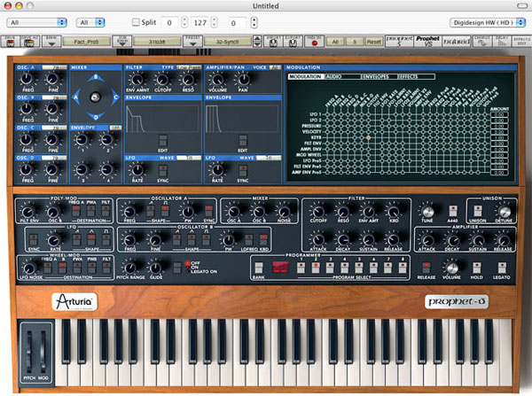Screen dimensions: 532x396
Task: Switch to Hybrid view mode
Action: (x=457, y=42)
